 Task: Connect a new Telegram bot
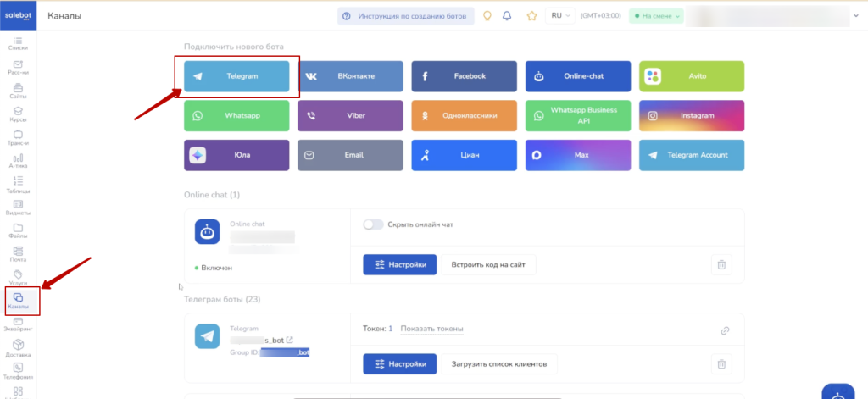[236, 76]
